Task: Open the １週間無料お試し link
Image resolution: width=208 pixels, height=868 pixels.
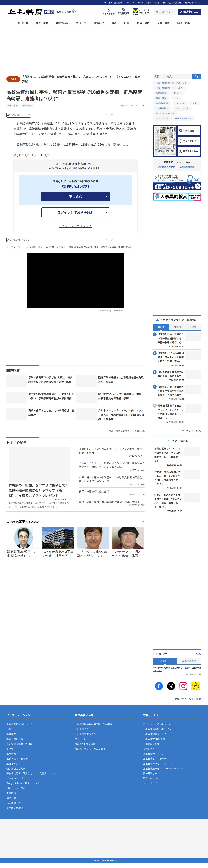Action: (188, 167)
